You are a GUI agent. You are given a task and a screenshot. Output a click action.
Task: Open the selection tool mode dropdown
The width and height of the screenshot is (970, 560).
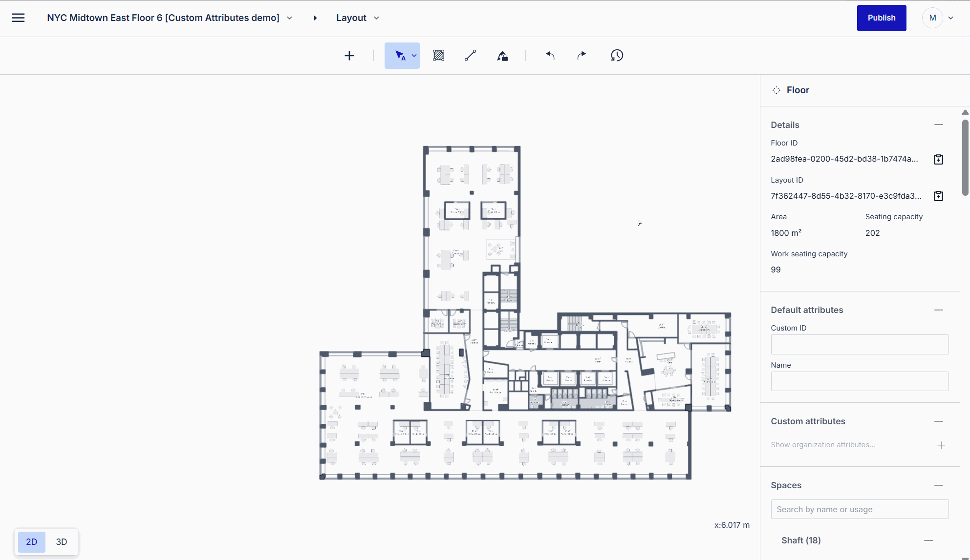(x=414, y=56)
